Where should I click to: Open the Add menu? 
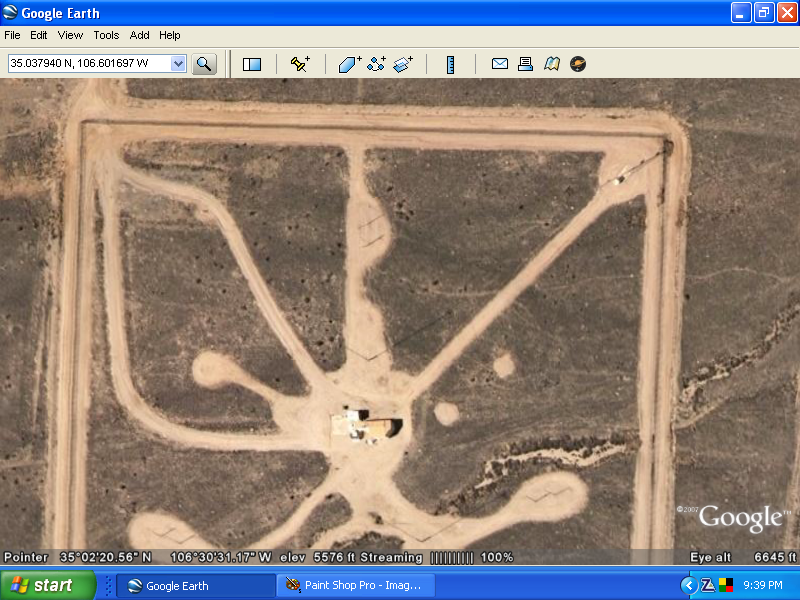[x=139, y=35]
